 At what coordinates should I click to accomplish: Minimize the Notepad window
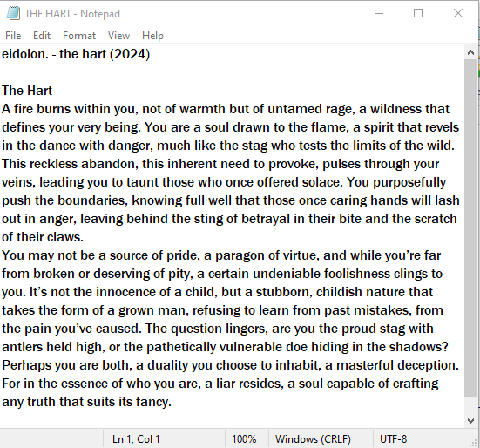[379, 13]
